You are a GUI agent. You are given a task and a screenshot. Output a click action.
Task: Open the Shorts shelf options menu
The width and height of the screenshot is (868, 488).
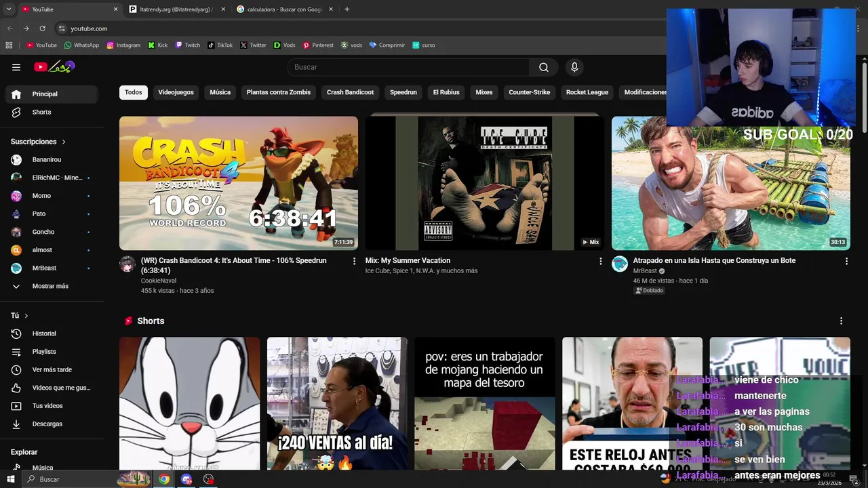841,321
